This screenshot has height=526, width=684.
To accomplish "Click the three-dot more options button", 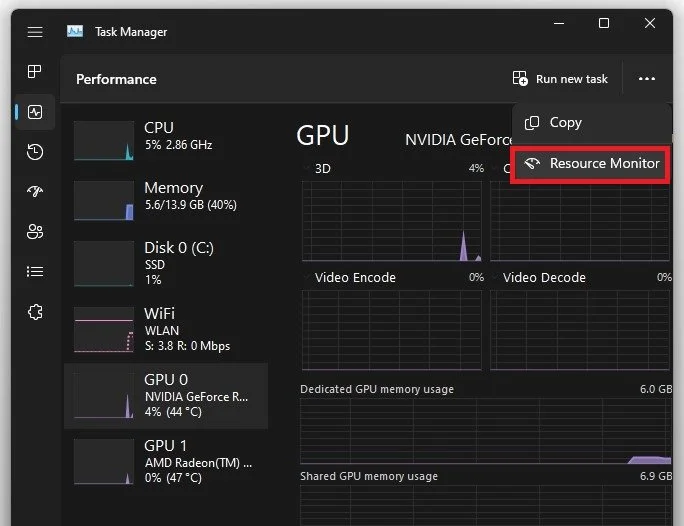I will (x=646, y=79).
